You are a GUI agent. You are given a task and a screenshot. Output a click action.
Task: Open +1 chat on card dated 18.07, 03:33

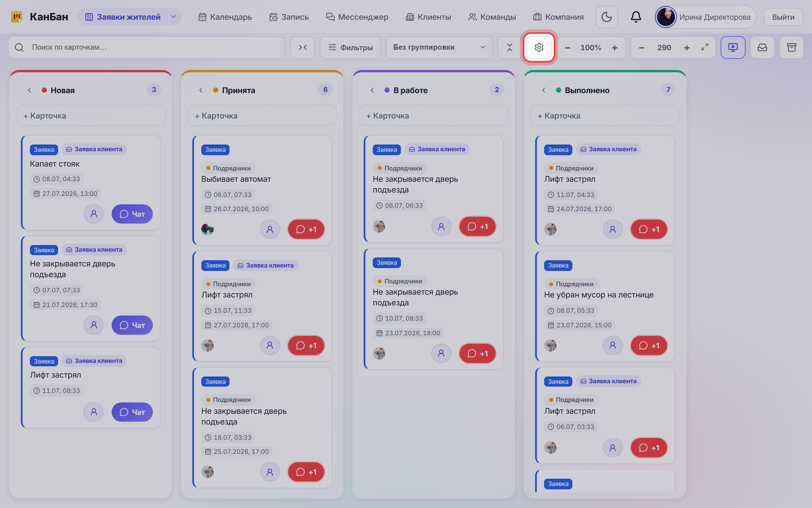306,472
